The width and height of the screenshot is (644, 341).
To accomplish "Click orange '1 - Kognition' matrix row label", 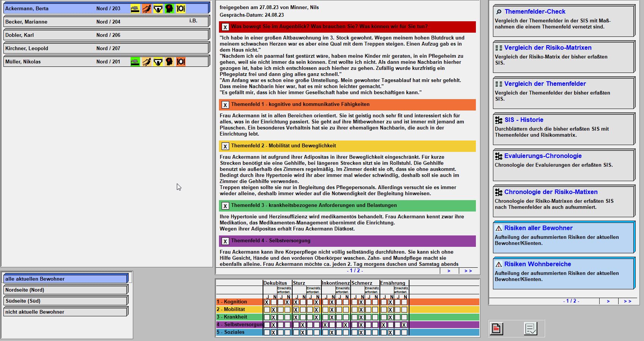I will (x=232, y=302).
